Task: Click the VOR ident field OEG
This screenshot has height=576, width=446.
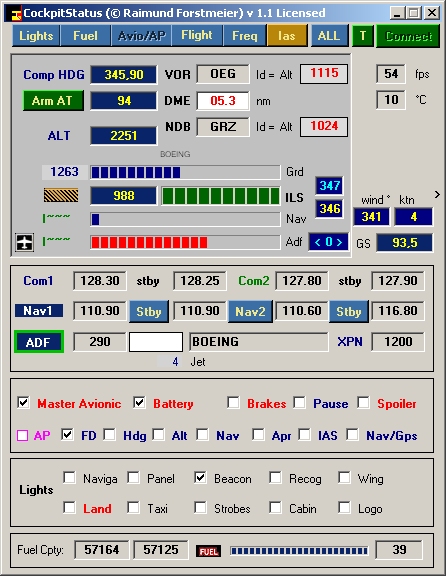Action: tap(223, 74)
